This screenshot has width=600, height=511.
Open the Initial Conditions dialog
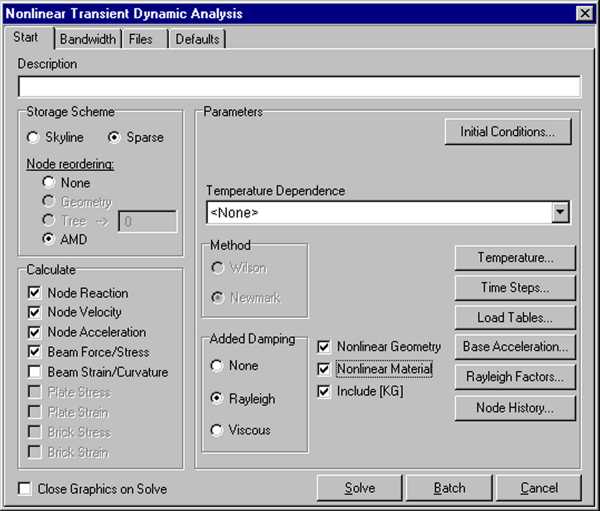tap(508, 132)
